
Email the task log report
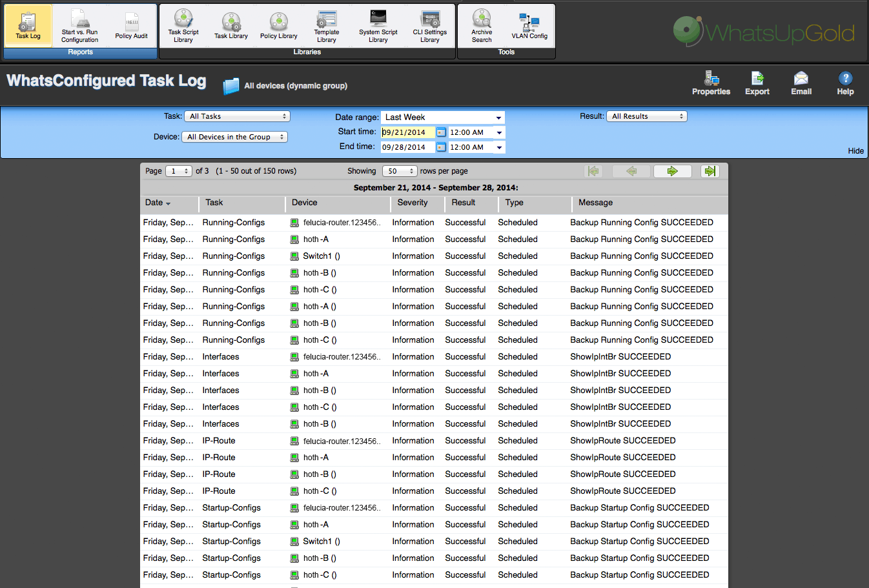pyautogui.click(x=801, y=83)
